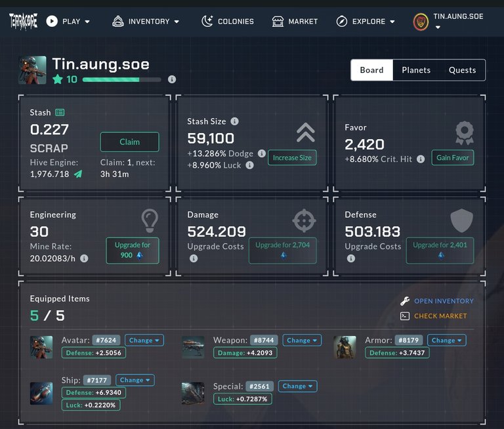Click the Damage crosshair icon
The image size is (504, 429).
(x=304, y=221)
